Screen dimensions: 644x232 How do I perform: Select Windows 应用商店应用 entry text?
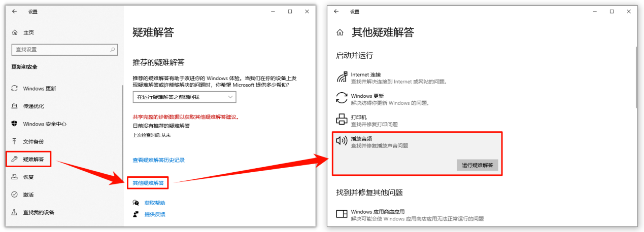pyautogui.click(x=417, y=215)
